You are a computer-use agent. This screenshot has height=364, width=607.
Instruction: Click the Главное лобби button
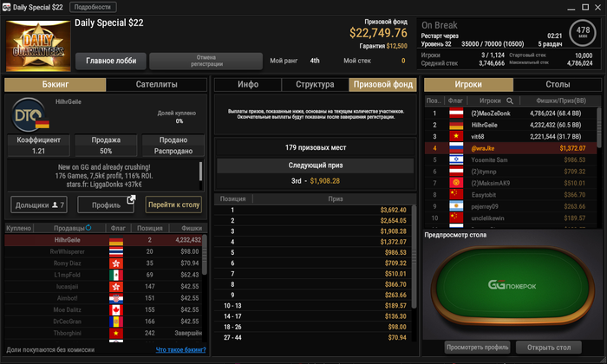click(x=111, y=61)
